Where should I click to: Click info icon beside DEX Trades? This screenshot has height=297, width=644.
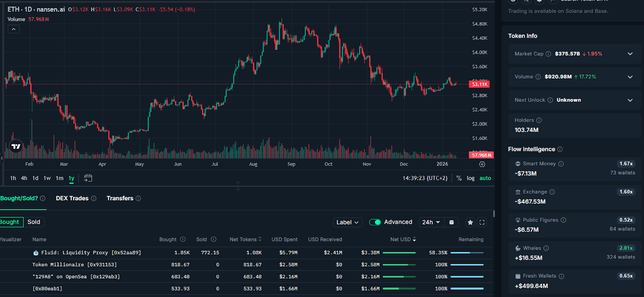94,198
